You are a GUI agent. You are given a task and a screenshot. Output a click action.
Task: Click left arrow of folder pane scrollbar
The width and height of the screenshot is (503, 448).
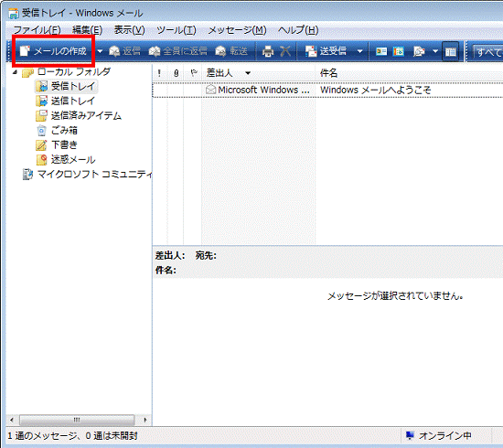[x=12, y=420]
